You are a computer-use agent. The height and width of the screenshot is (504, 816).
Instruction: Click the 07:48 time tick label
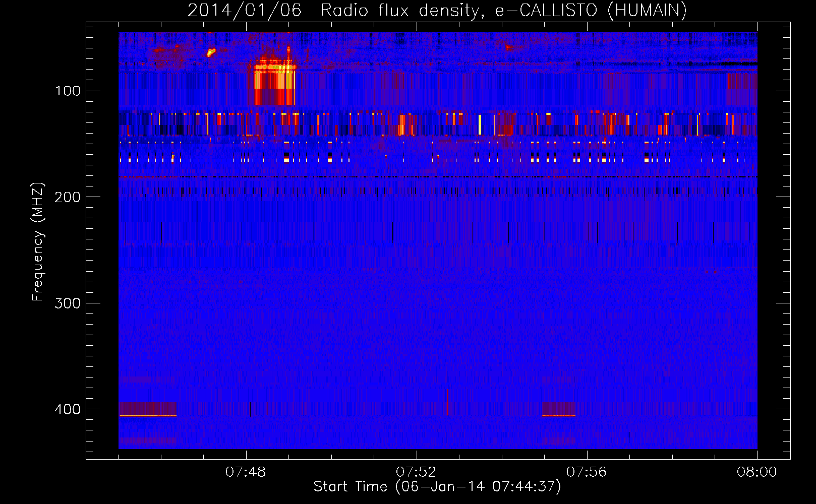click(246, 472)
